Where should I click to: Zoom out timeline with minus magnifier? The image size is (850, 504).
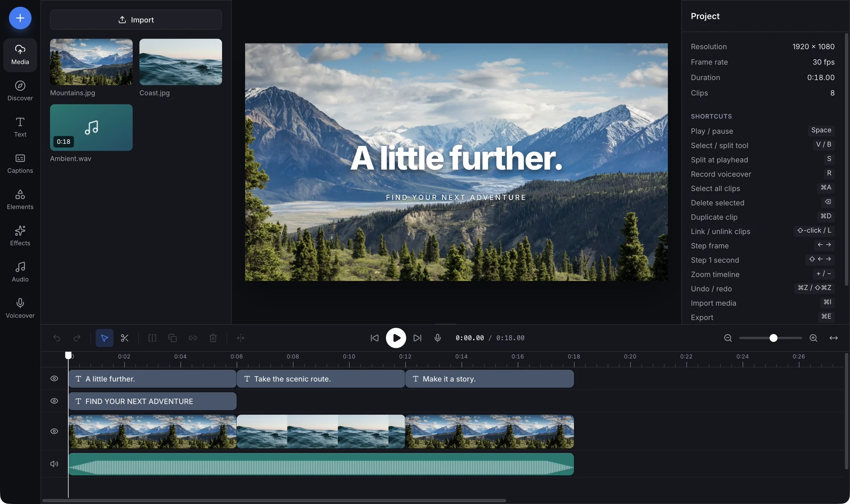pos(728,338)
